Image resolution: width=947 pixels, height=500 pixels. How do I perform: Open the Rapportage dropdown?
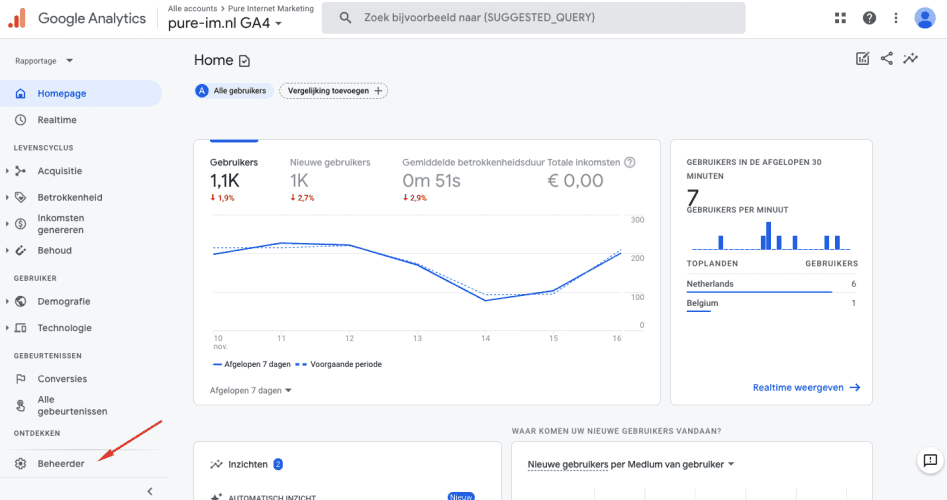click(44, 61)
